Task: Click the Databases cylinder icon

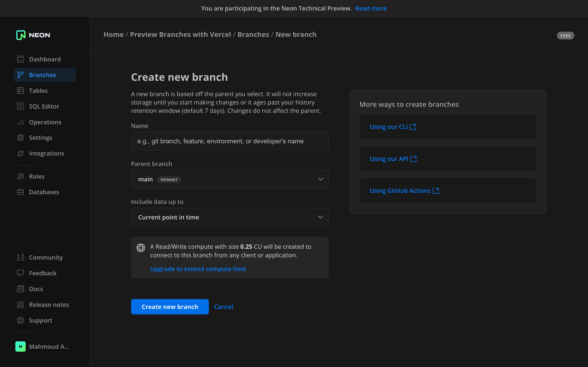Action: point(20,192)
